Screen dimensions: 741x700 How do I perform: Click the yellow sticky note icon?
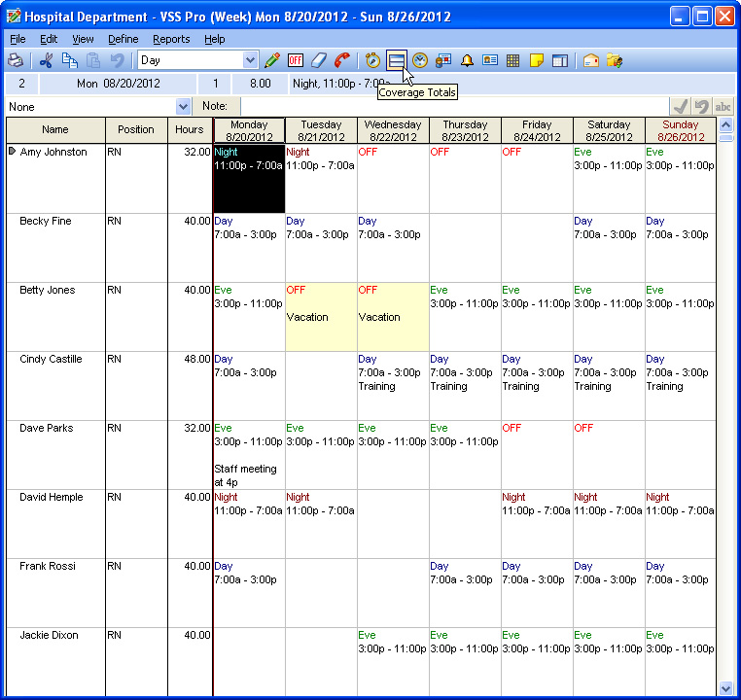537,60
